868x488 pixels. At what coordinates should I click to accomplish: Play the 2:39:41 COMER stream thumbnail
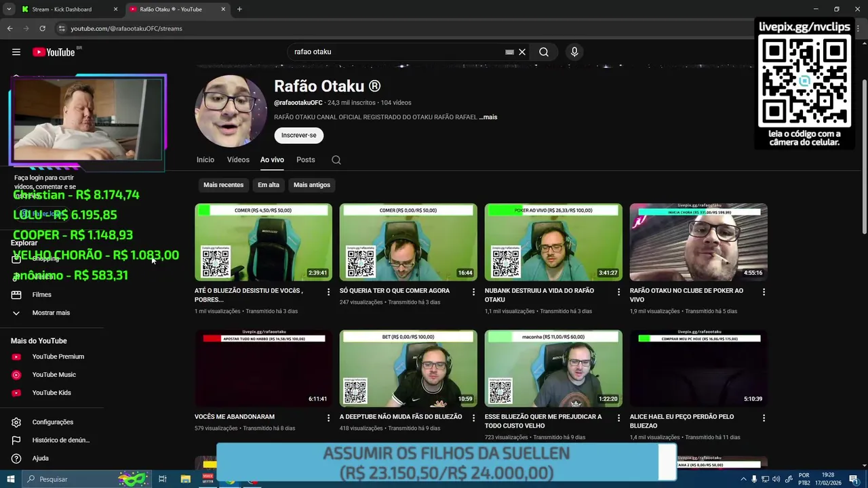point(263,242)
